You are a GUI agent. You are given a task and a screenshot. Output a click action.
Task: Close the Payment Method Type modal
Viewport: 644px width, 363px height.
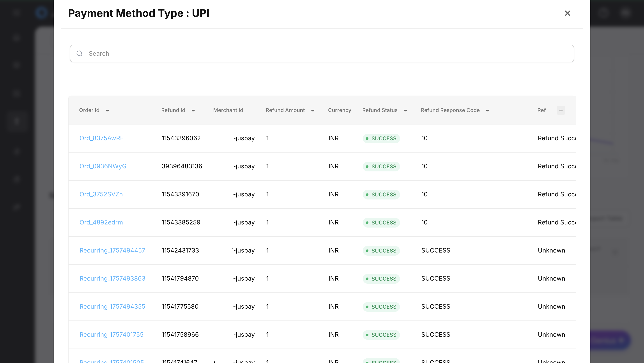567,13
